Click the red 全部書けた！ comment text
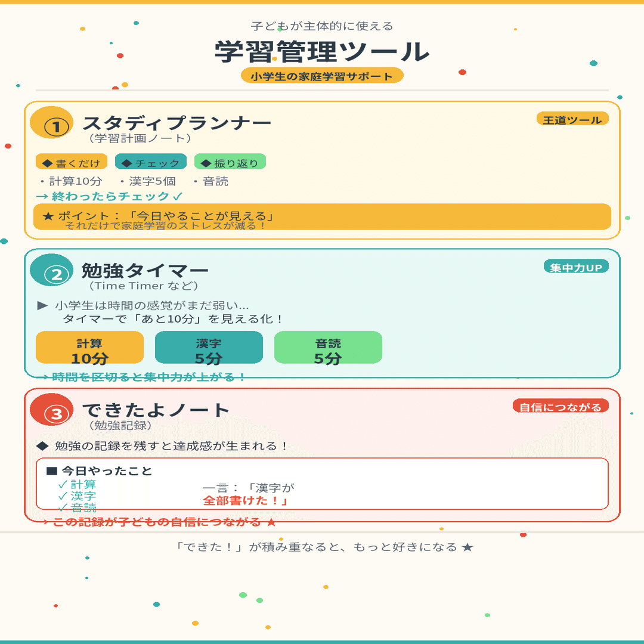This screenshot has height=644, width=644. point(246,501)
